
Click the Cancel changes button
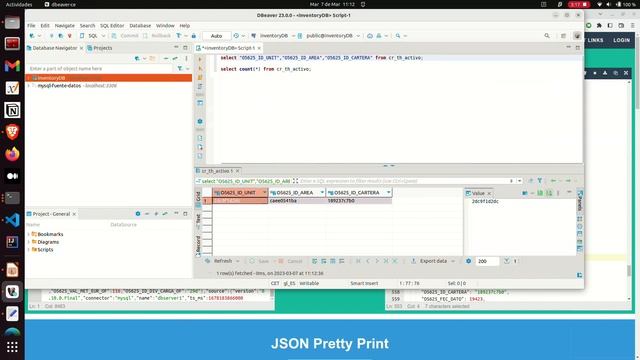pyautogui.click(x=290, y=261)
